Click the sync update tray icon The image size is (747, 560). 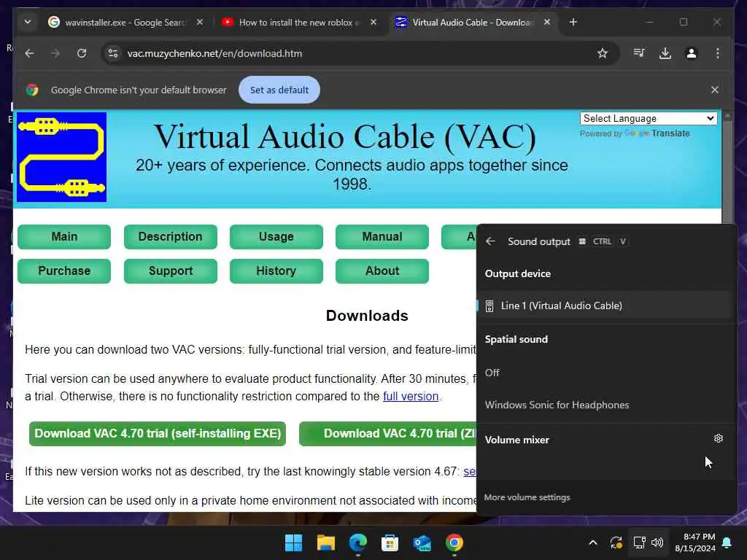[x=616, y=542]
